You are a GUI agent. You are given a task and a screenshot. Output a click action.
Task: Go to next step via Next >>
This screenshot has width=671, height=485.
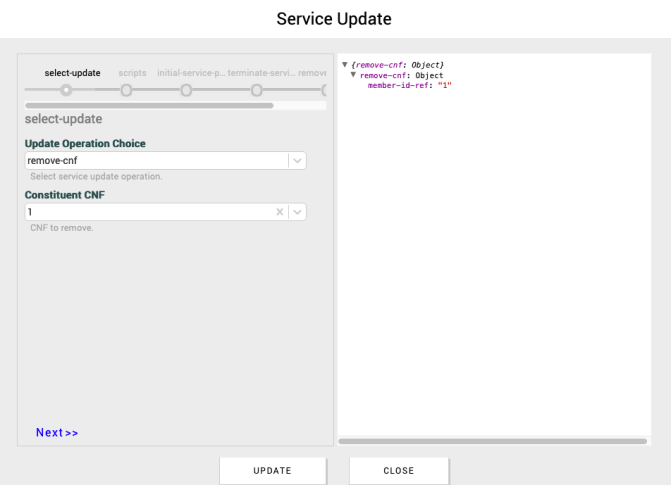tap(57, 433)
